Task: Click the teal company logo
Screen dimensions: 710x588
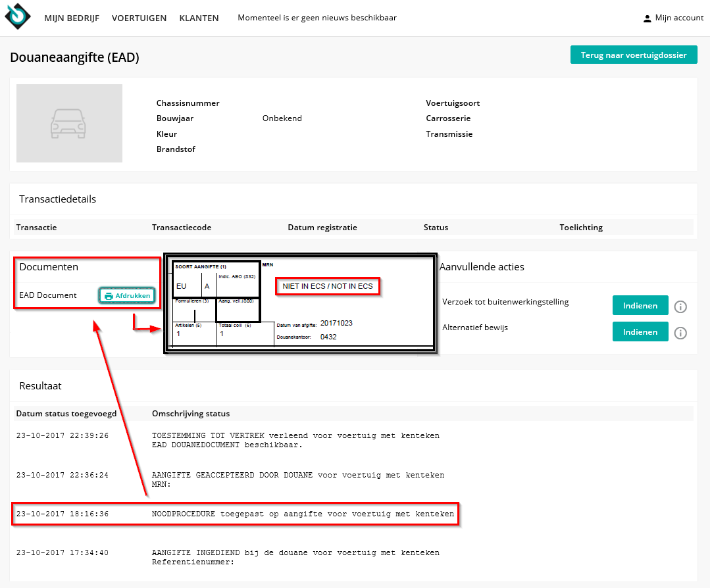Action: 16,16
